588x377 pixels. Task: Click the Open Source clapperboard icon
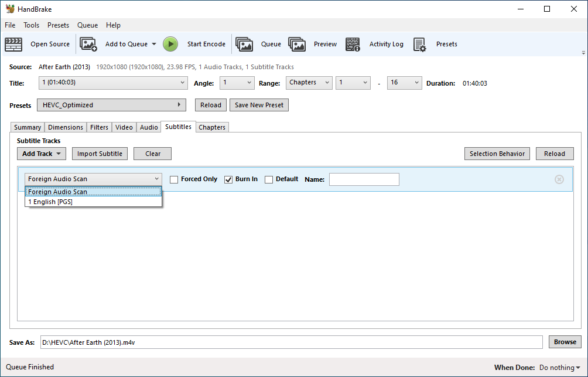pyautogui.click(x=13, y=45)
